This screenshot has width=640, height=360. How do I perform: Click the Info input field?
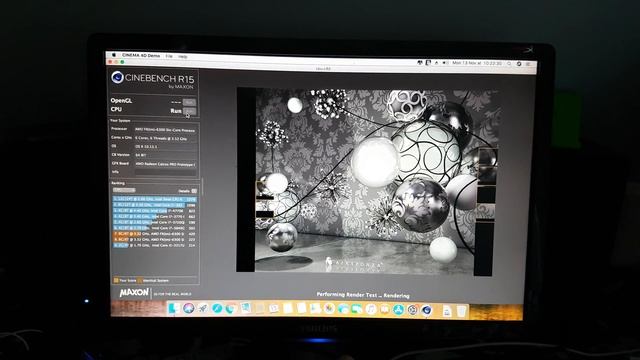pyautogui.click(x=166, y=172)
